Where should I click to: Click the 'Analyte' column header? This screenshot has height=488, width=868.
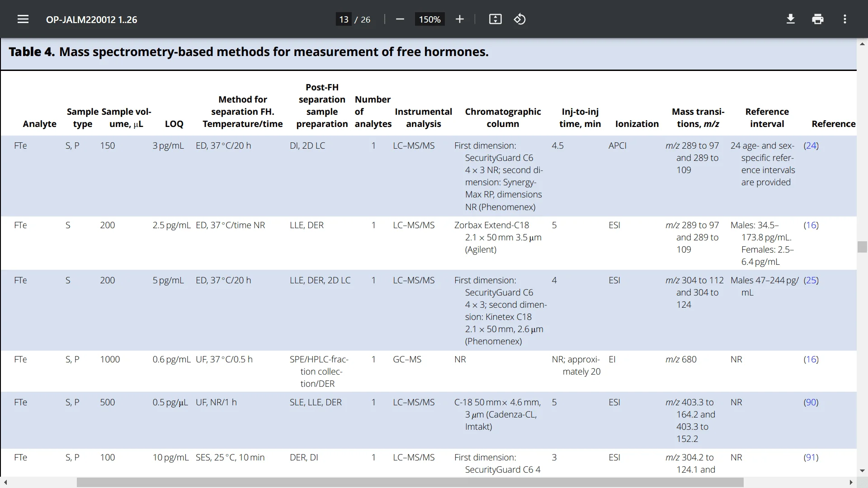(40, 124)
